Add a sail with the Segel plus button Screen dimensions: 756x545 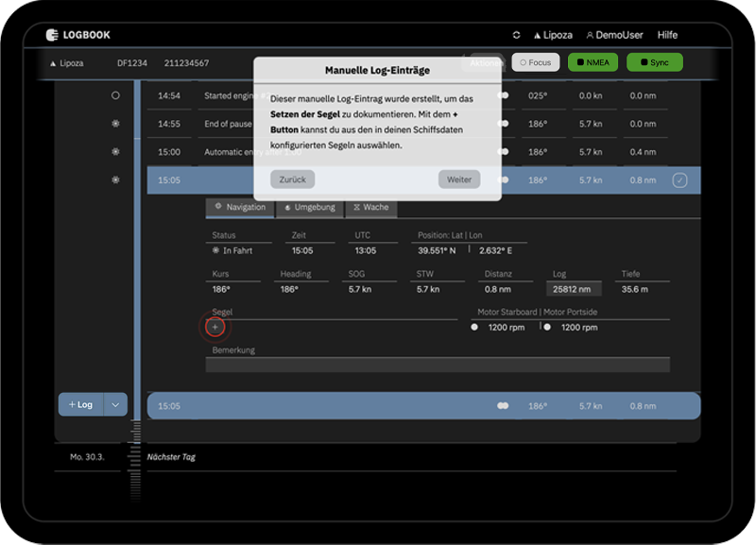[x=215, y=327]
